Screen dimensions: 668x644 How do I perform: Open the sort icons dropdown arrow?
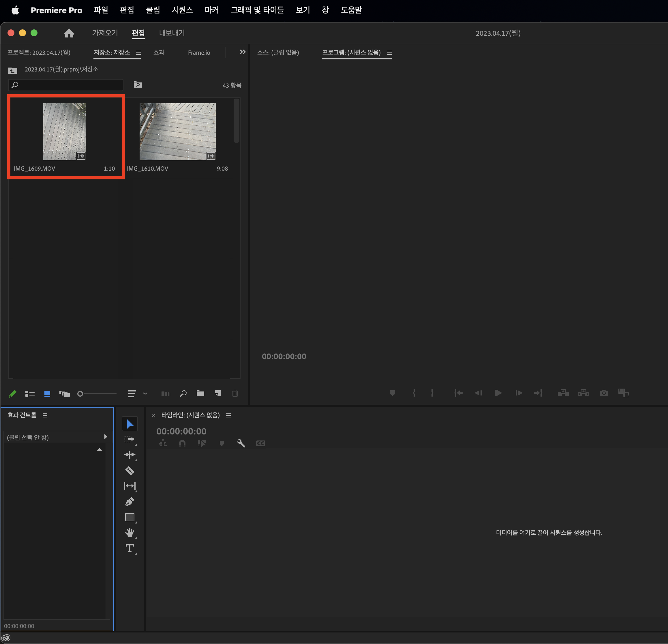(145, 393)
